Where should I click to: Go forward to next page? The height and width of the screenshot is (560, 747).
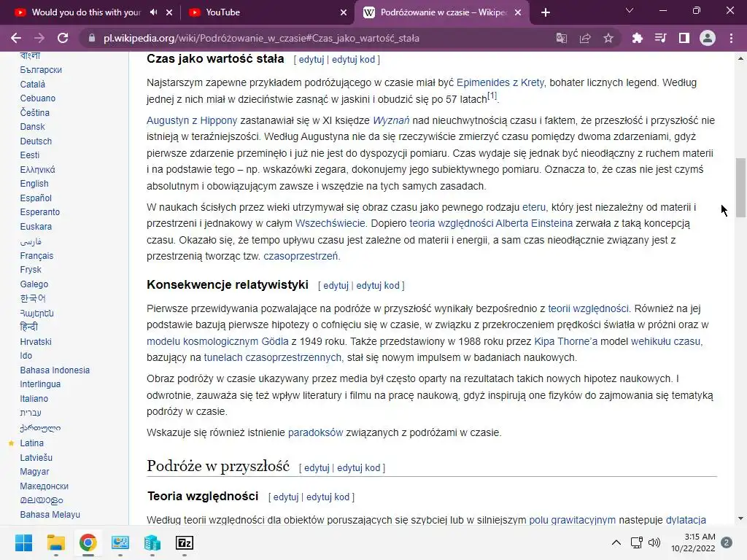39,38
